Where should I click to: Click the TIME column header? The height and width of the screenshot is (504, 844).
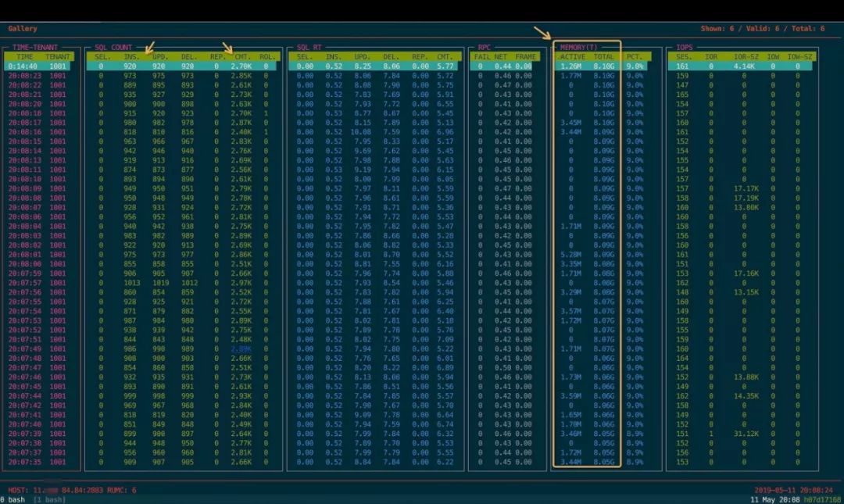coord(25,56)
